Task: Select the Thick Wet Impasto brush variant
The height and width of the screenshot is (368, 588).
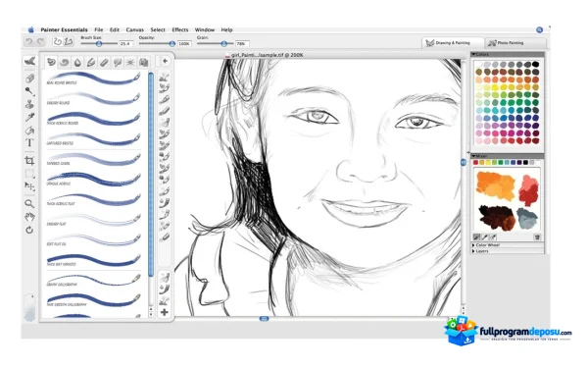Action: pos(93,260)
